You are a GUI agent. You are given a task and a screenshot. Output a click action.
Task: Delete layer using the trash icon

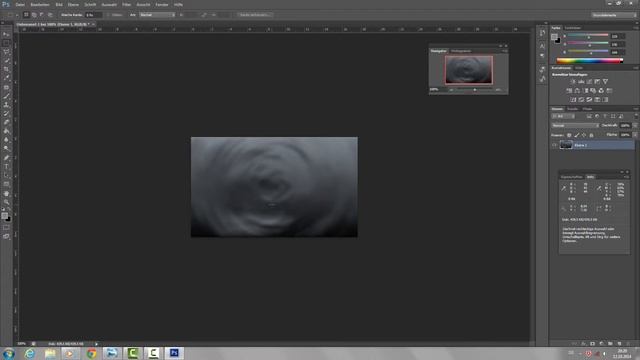point(628,344)
